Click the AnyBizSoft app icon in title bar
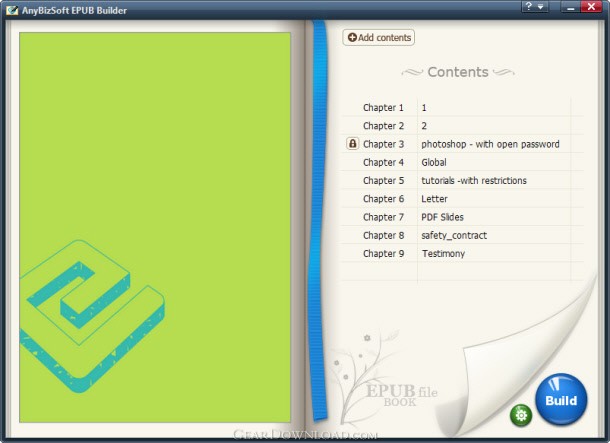 coord(12,10)
